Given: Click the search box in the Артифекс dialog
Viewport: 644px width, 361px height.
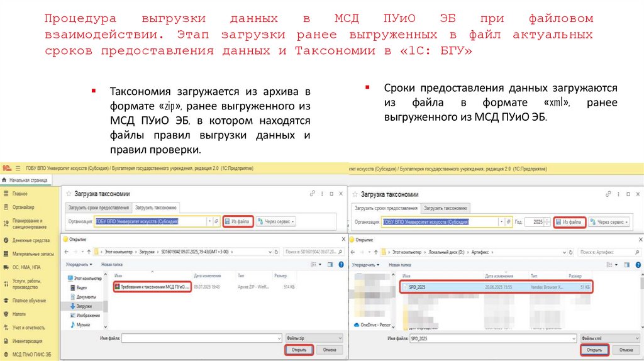Looking at the screenshot, I should click(x=609, y=252).
